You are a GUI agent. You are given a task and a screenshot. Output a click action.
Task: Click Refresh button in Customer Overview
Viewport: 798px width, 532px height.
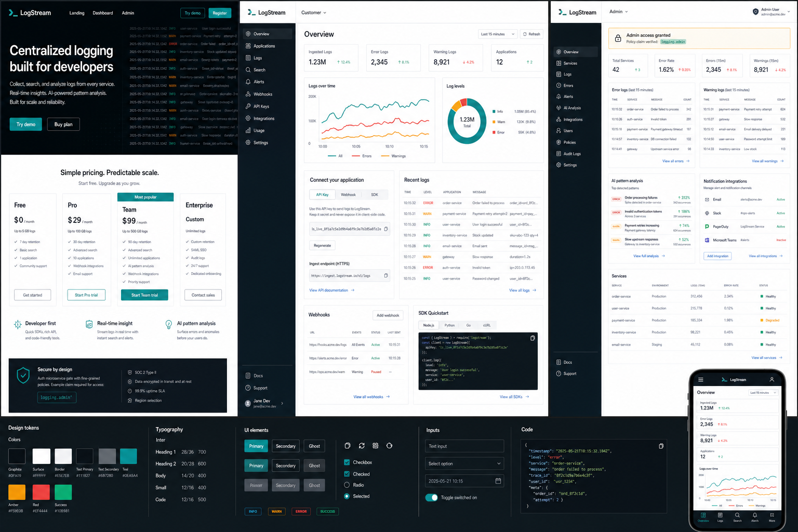point(531,34)
